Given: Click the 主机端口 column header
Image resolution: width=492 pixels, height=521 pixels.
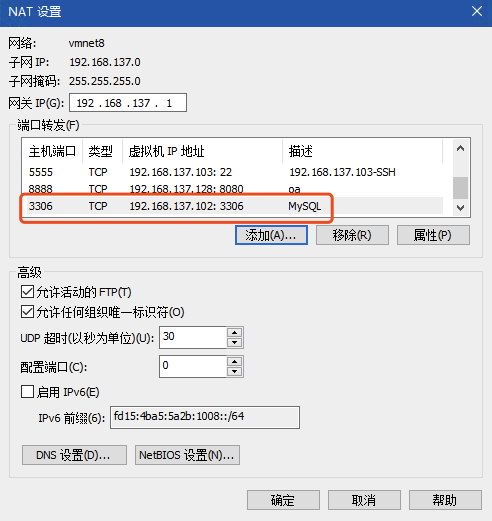Looking at the screenshot, I should [x=53, y=151].
